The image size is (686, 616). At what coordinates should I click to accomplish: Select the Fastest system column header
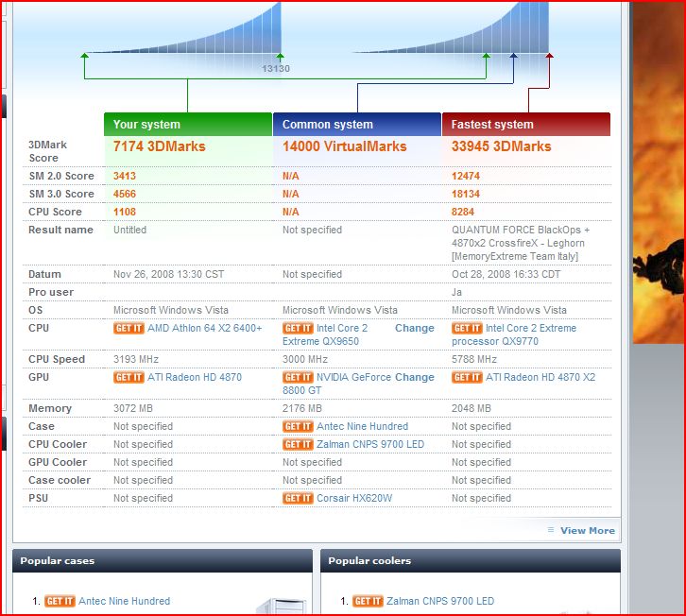[x=526, y=125]
